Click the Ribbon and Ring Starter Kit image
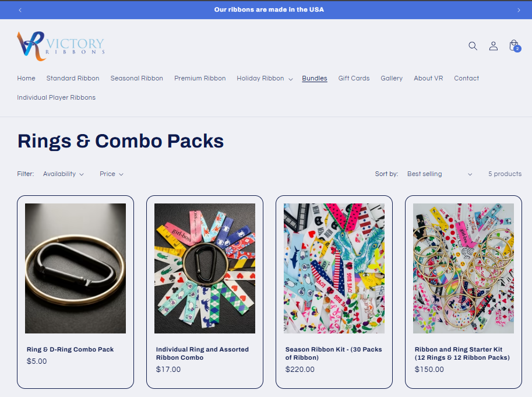This screenshot has height=397, width=532. pos(463,268)
